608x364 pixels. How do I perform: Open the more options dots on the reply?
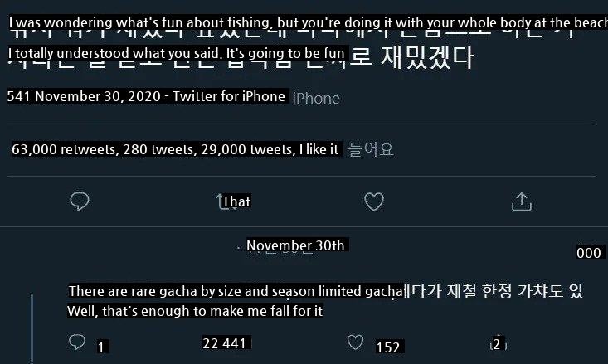click(588, 253)
